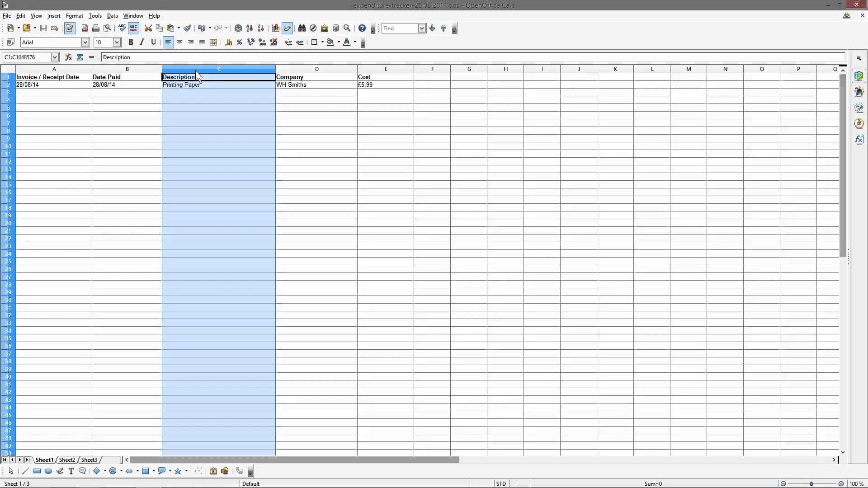The image size is (868, 488).
Task: Select the Italic formatting icon
Action: [142, 42]
